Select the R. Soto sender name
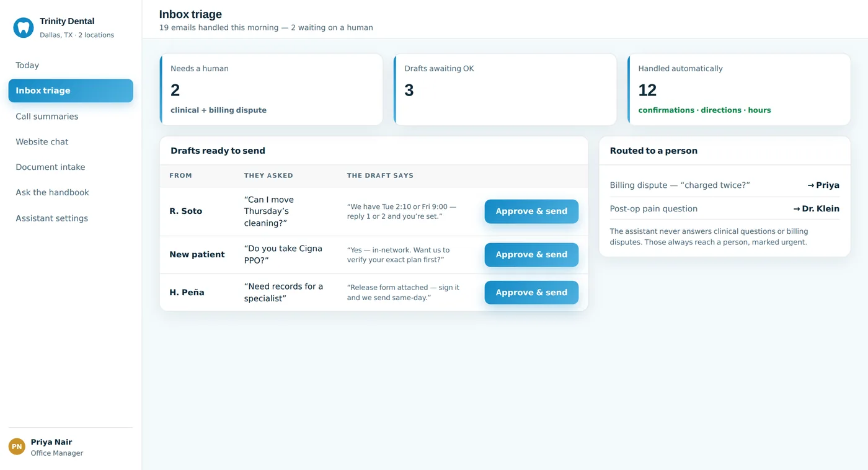 186,211
